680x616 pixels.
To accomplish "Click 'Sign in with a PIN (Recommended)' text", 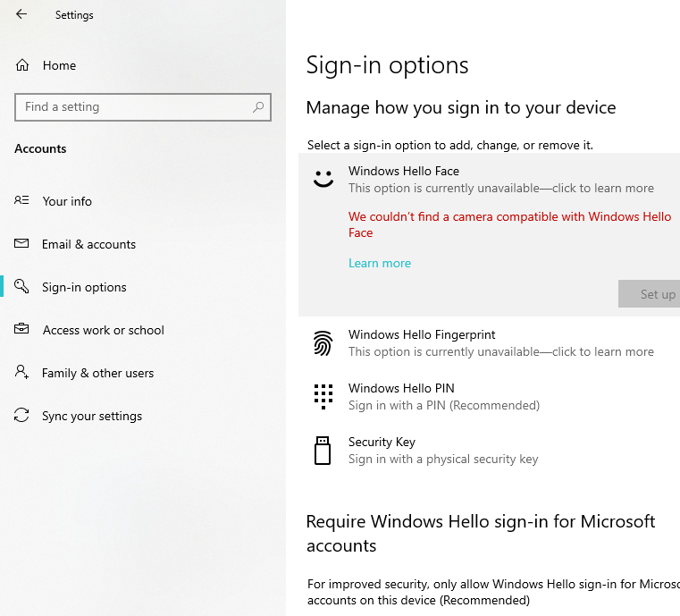I will tap(444, 405).
